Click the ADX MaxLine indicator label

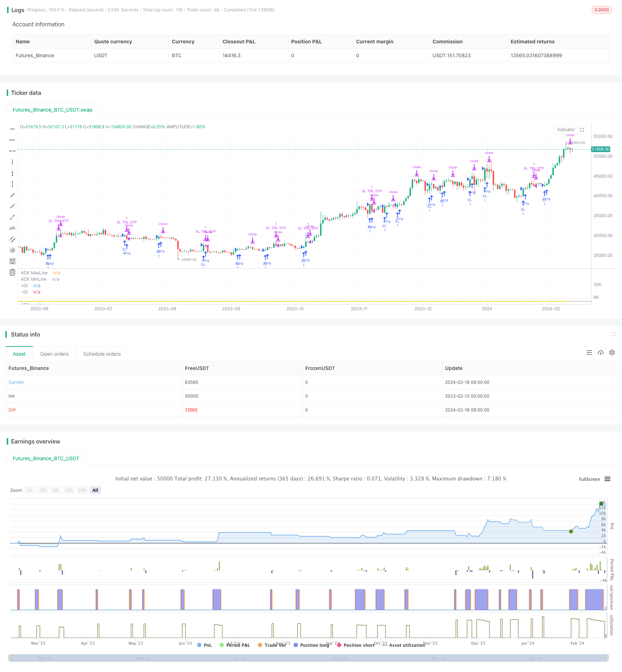coord(34,273)
